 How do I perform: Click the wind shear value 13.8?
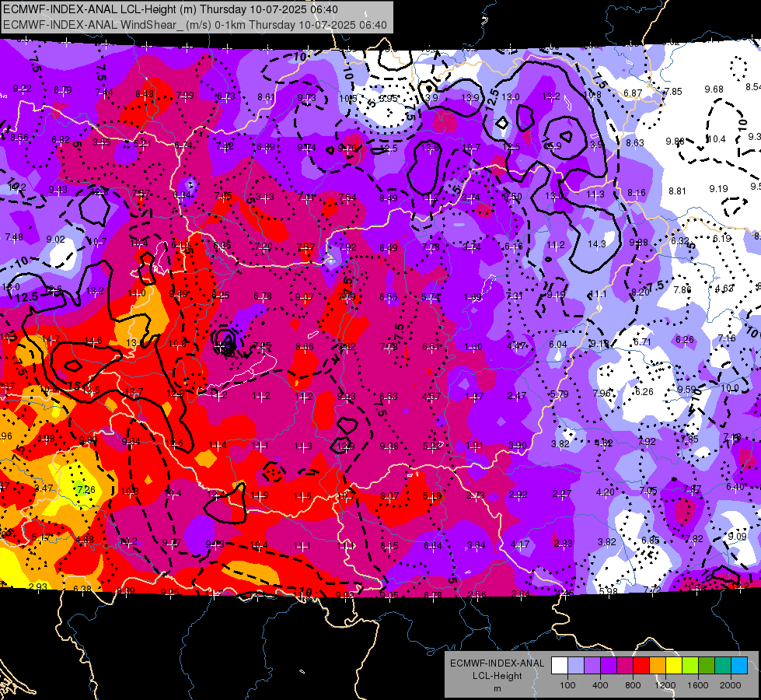pos(430,147)
